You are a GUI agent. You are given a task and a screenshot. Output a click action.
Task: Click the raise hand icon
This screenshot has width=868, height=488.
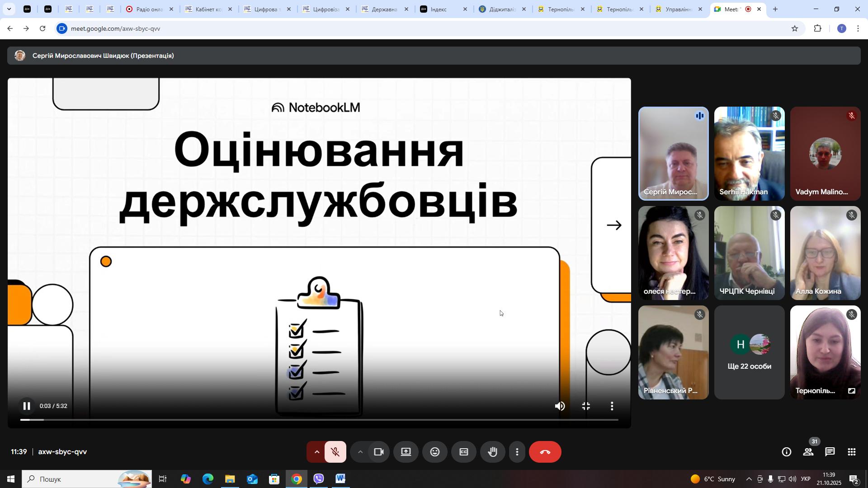492,452
